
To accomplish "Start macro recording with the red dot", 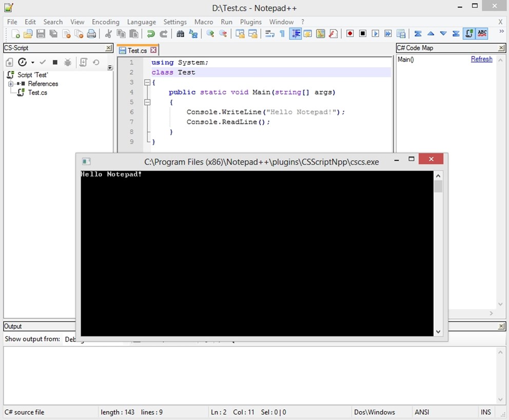I will [350, 34].
